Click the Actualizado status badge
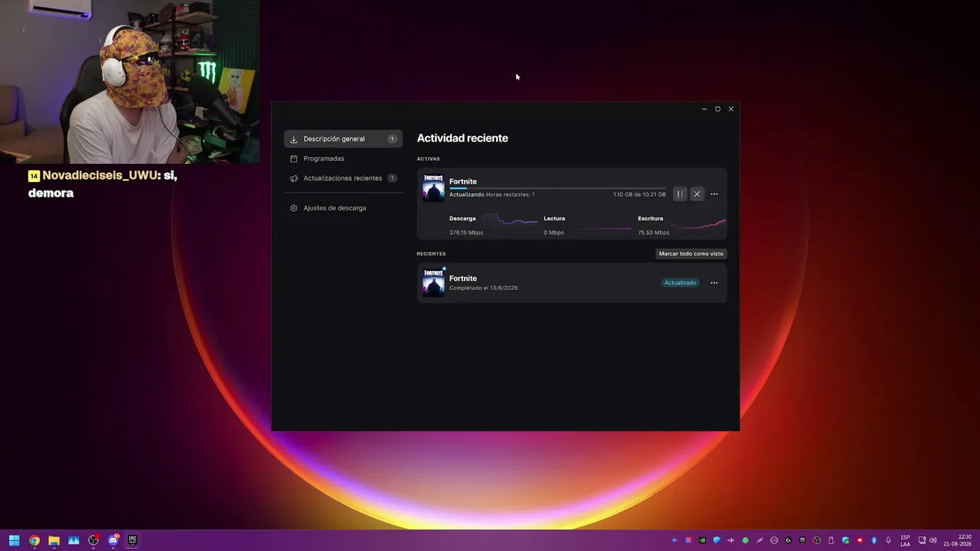 click(680, 283)
